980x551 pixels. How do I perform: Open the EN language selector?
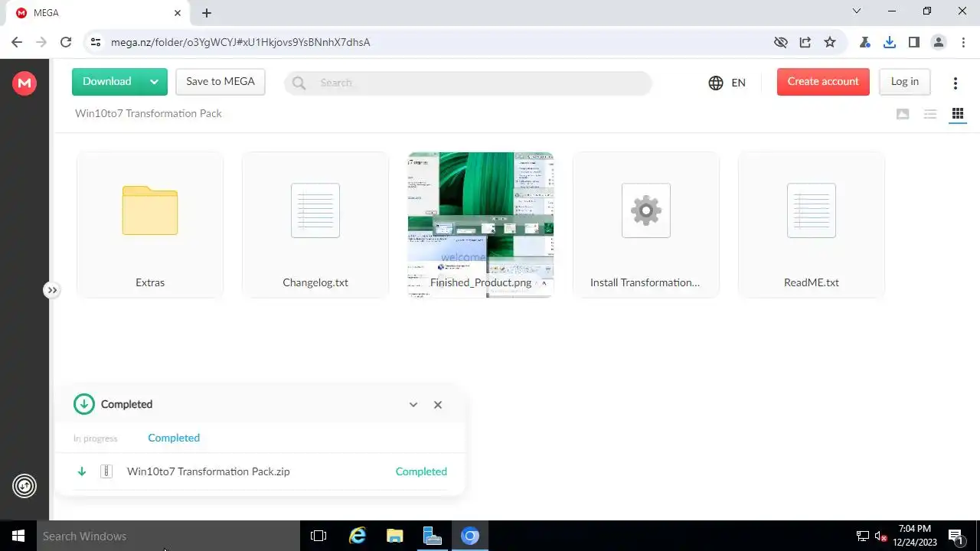pos(727,83)
